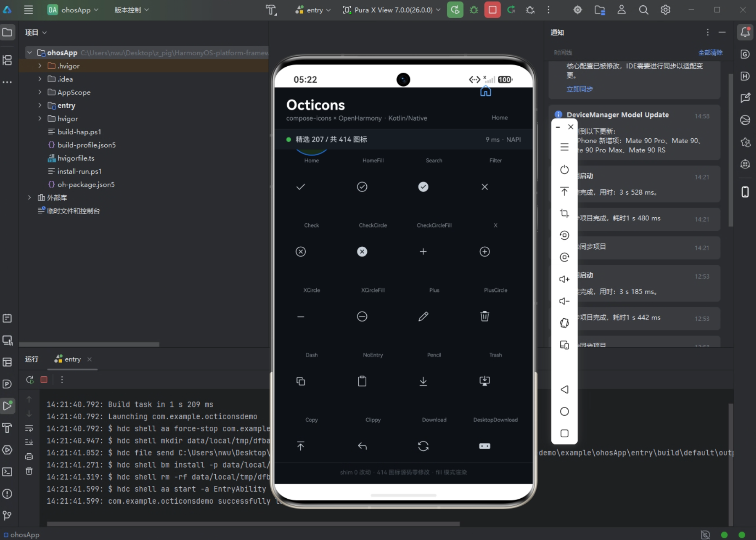Collapse the ohosApp root project node
This screenshot has width=756, height=540.
click(29, 53)
